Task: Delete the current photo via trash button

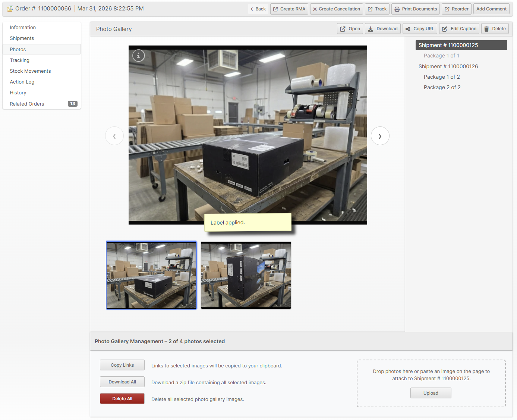Action: pyautogui.click(x=495, y=29)
